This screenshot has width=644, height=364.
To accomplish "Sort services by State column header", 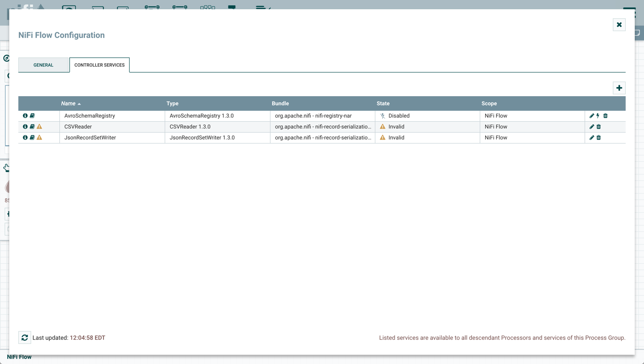I will 383,103.
